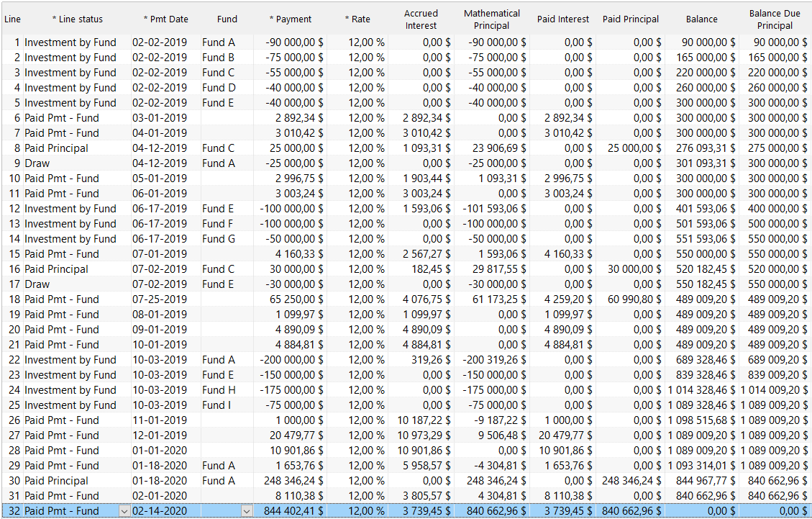Viewport: 812px width, 519px height.
Task: Select payment 3 010,42 $ on line 7
Action: click(299, 132)
